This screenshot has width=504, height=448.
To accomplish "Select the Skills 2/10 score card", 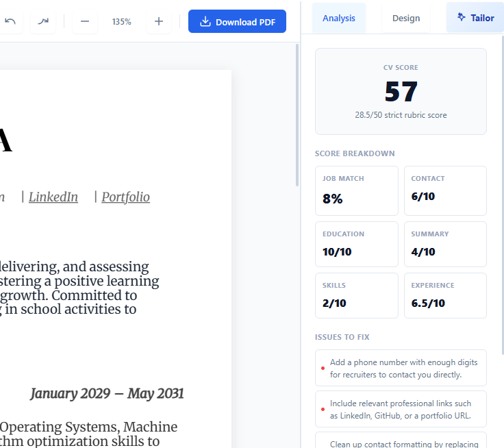I will 356,295.
